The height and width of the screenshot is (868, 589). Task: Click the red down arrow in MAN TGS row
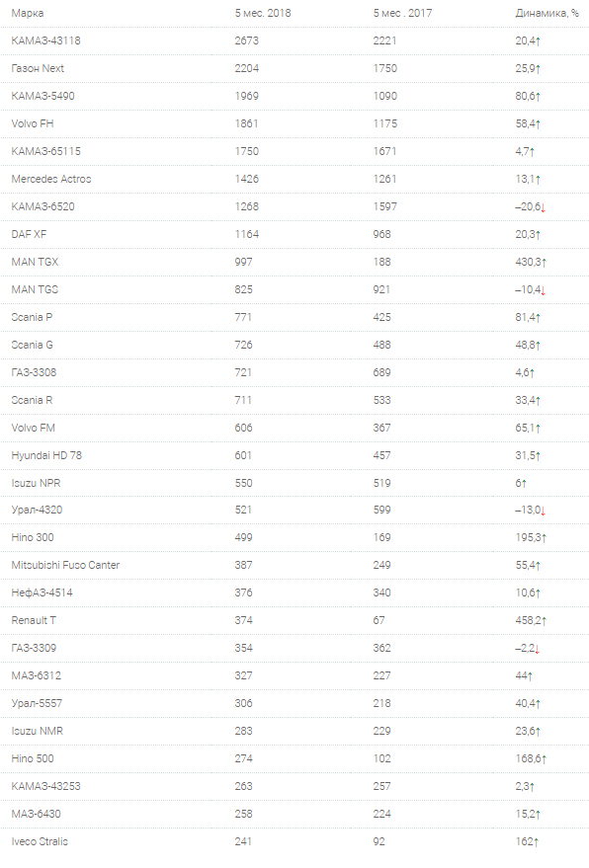click(x=544, y=290)
